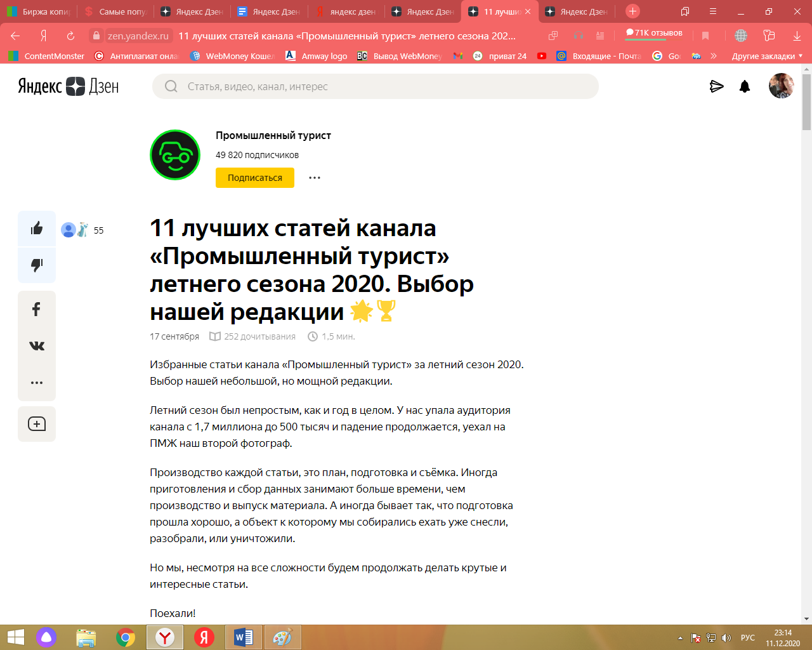Go back with the browser arrow

(x=15, y=36)
